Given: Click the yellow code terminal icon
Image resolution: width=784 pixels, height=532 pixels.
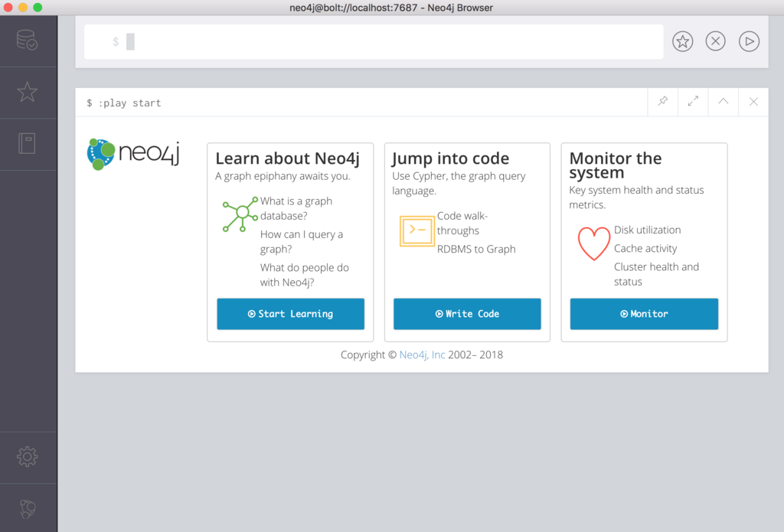Looking at the screenshot, I should tap(417, 230).
